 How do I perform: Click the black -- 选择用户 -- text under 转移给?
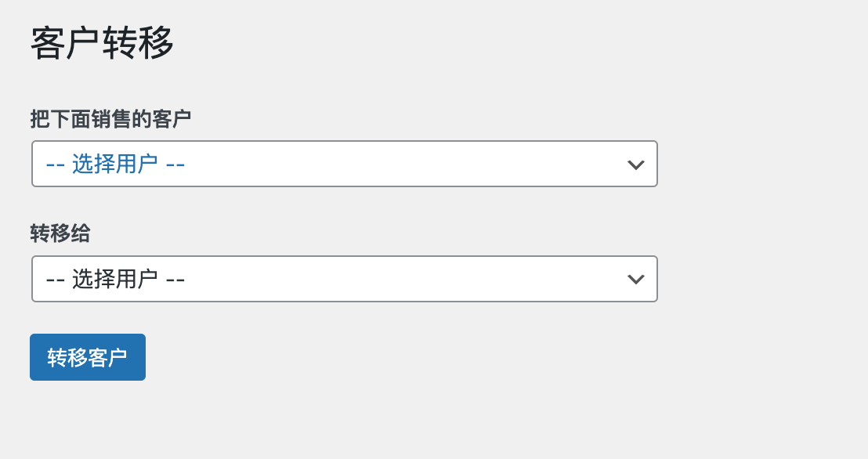(x=116, y=280)
